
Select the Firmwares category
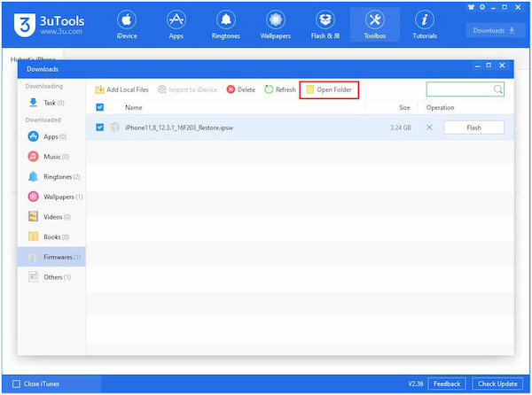(51, 257)
